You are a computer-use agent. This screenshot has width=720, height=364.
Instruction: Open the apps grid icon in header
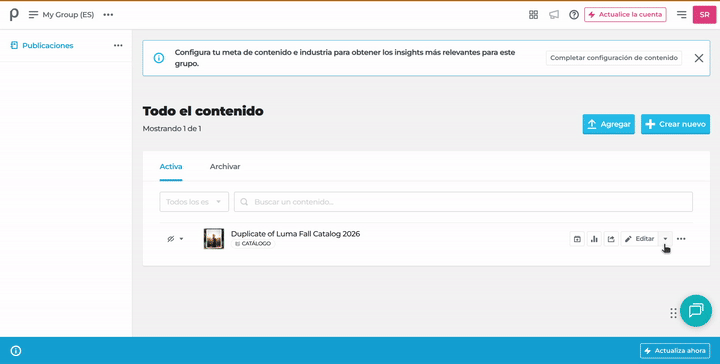[533, 15]
